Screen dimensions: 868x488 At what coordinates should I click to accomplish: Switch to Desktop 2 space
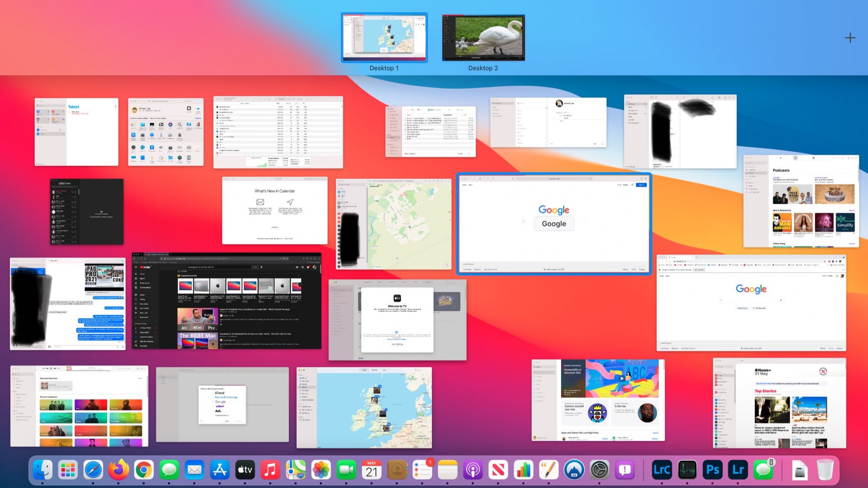pos(483,38)
